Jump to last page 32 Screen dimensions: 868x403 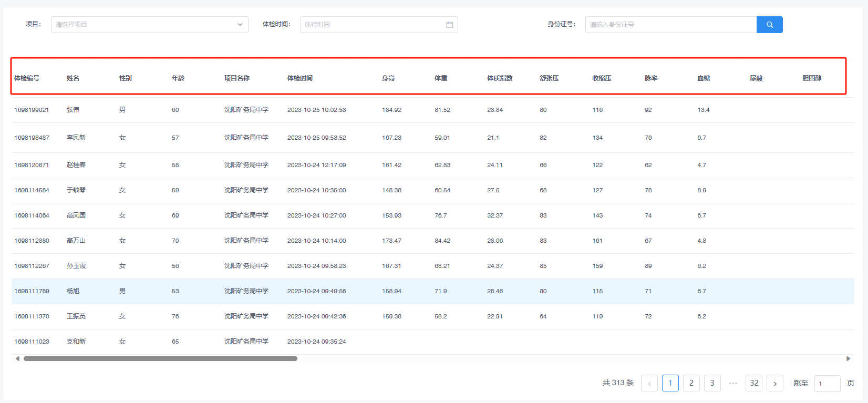pyautogui.click(x=754, y=383)
